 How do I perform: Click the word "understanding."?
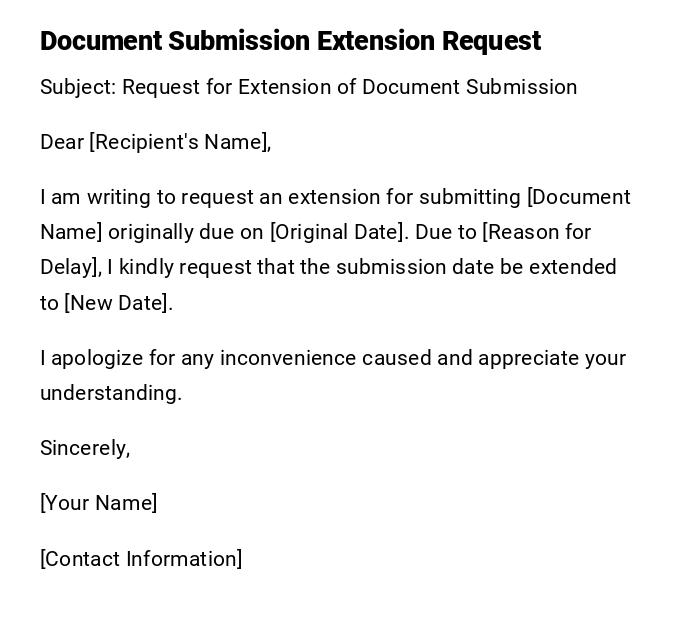111,393
